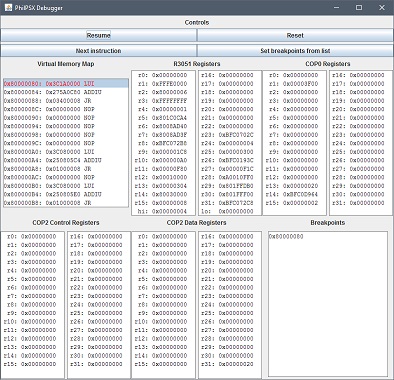The width and height of the screenshot is (394, 380).
Task: Step with the Next instruction button
Action: tap(98, 51)
